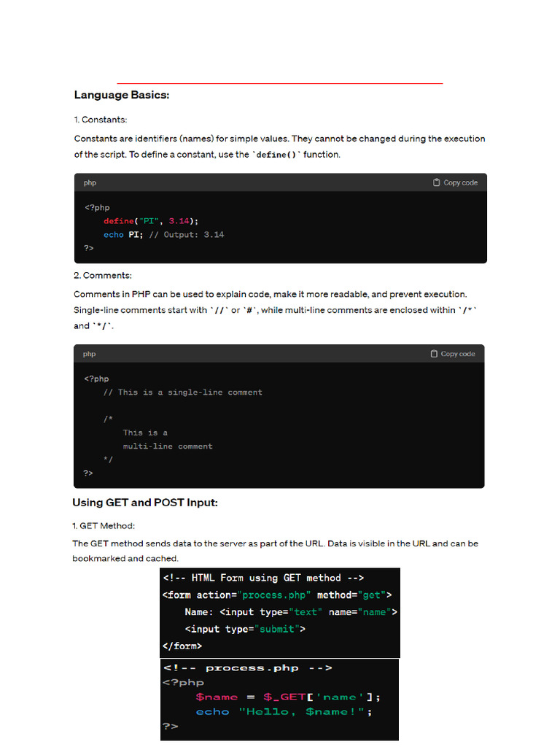Select the "1. Constants:" subheading
Viewport: 560px width, 747px height.
(101, 120)
